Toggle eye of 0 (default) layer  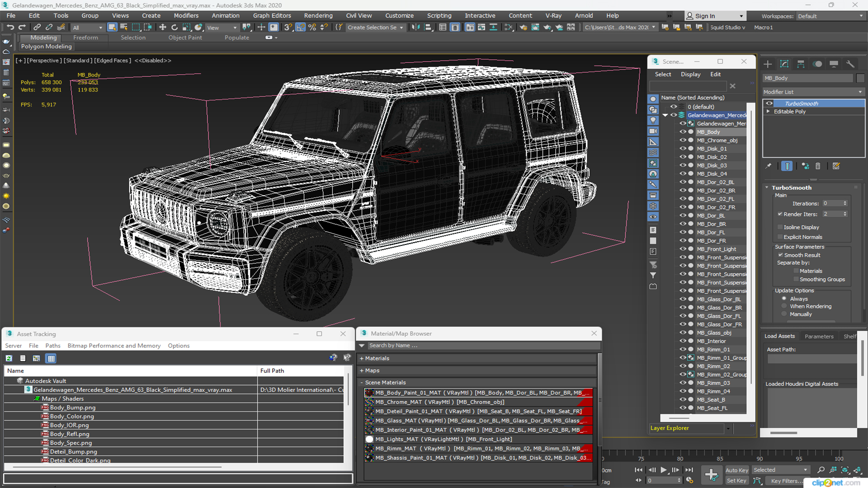[674, 107]
